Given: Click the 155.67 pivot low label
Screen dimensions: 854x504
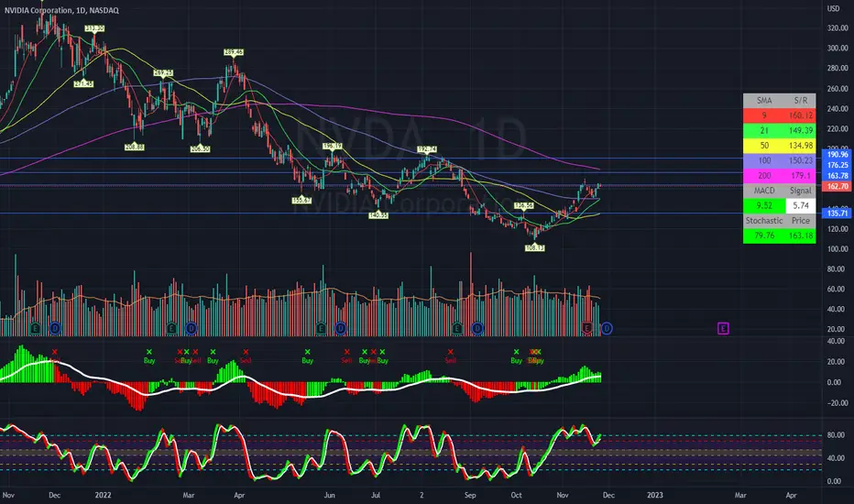Looking at the screenshot, I should tap(301, 201).
